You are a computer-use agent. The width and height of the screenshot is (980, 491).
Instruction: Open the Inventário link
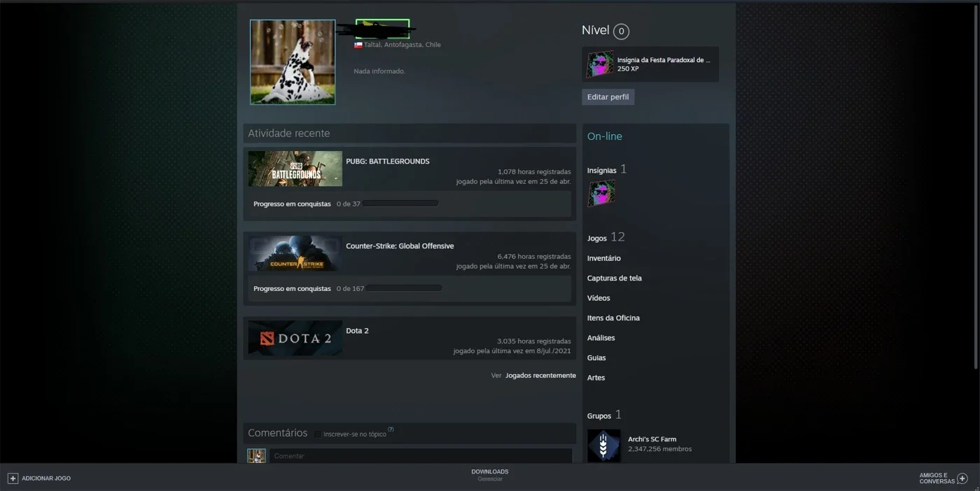click(x=604, y=258)
